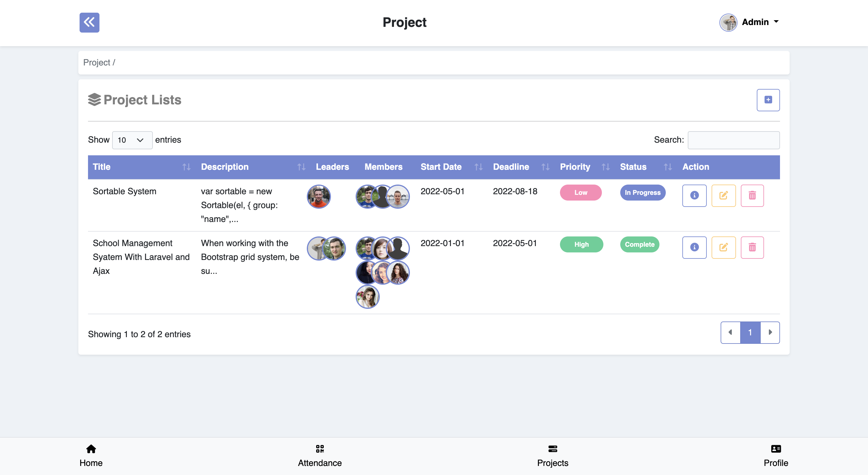Open Profile from the bottom navigation

click(x=775, y=455)
